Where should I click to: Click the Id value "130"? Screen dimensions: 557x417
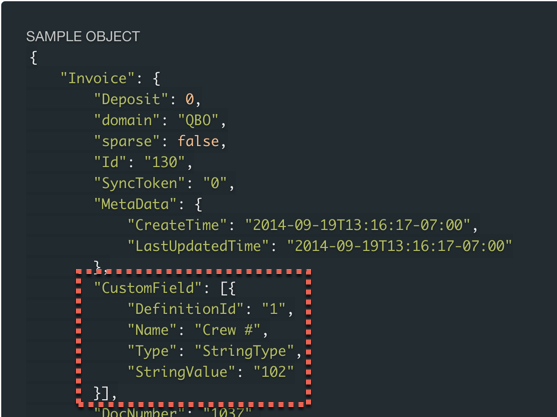164,162
